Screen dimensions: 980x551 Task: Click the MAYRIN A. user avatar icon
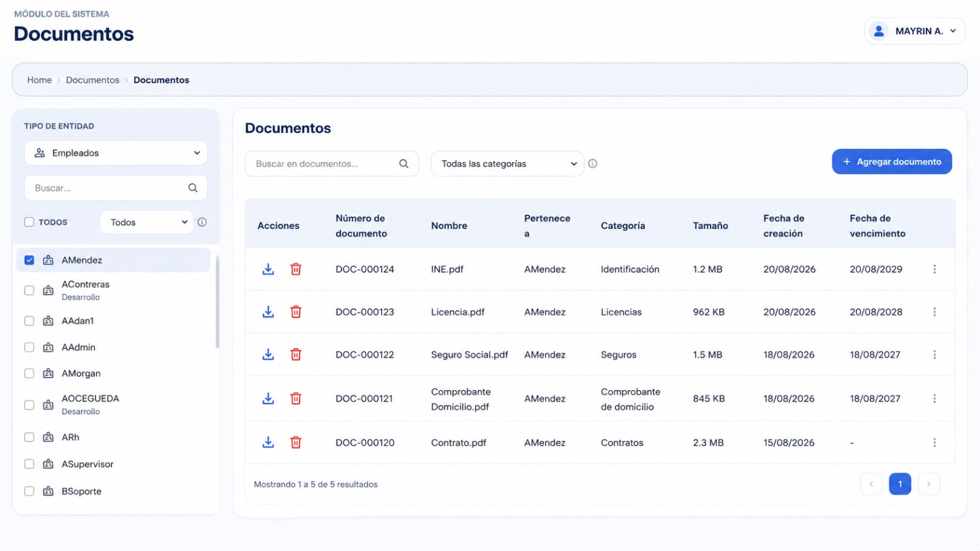(x=879, y=31)
